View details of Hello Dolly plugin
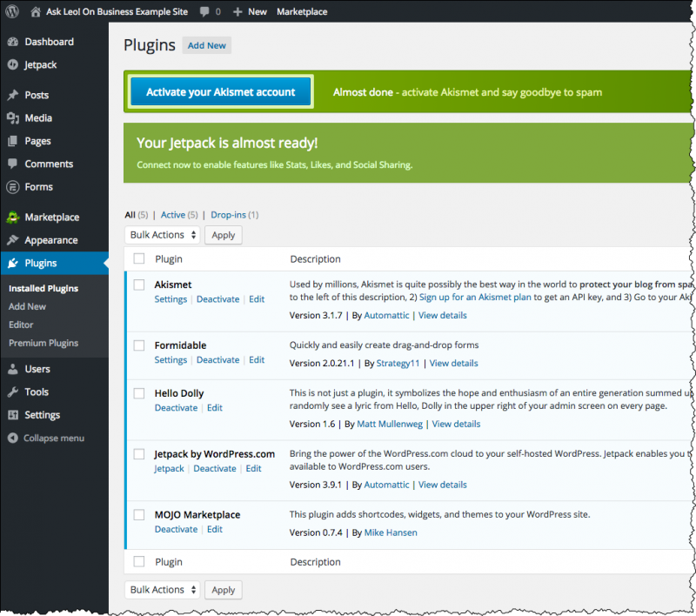Image resolution: width=696 pixels, height=616 pixels. 456,425
